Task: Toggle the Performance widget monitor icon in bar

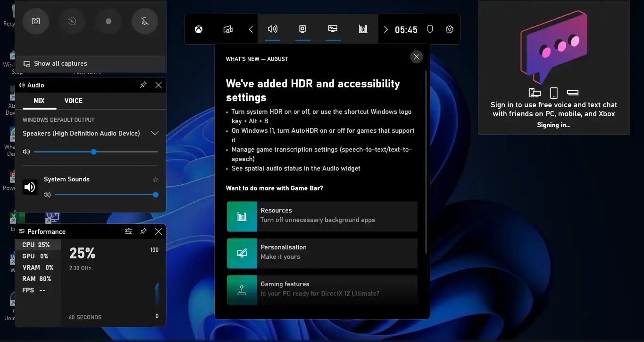Action: click(333, 29)
